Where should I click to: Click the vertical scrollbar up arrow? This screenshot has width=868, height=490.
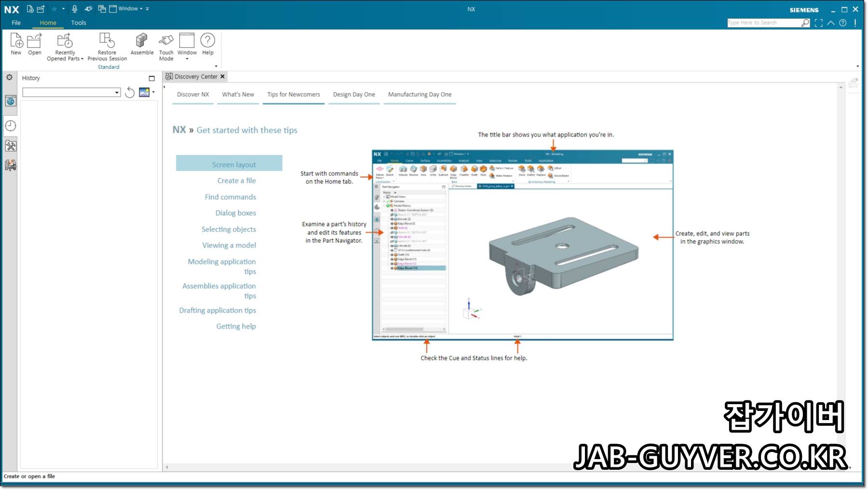841,87
